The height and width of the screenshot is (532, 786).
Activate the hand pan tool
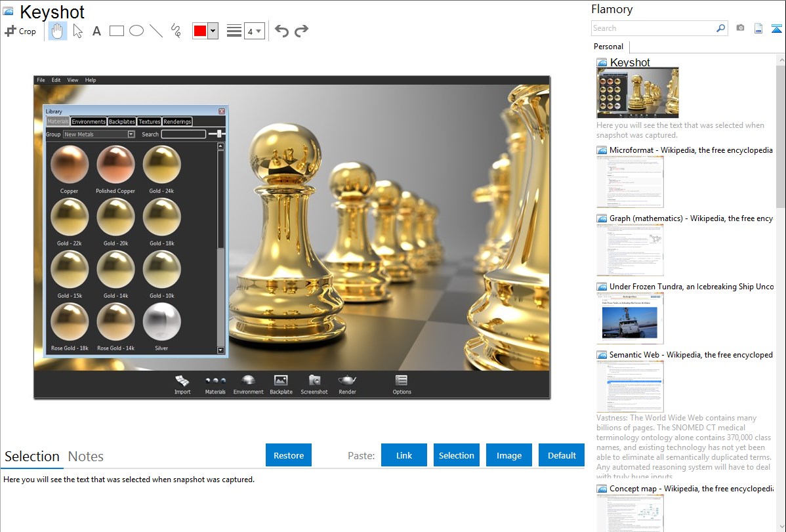click(x=58, y=31)
